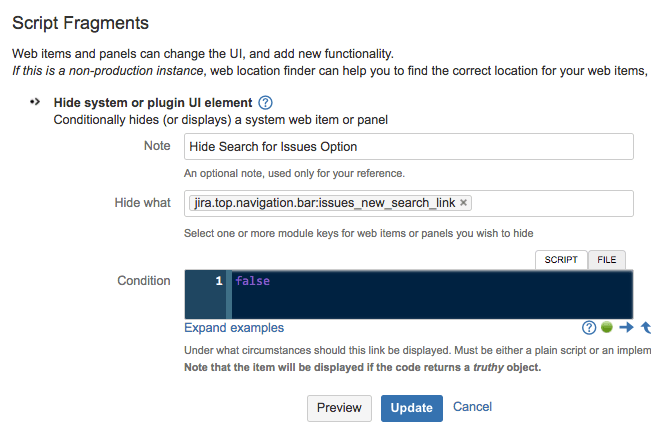
Task: Click inside the Hide what module field
Action: [x=550, y=203]
